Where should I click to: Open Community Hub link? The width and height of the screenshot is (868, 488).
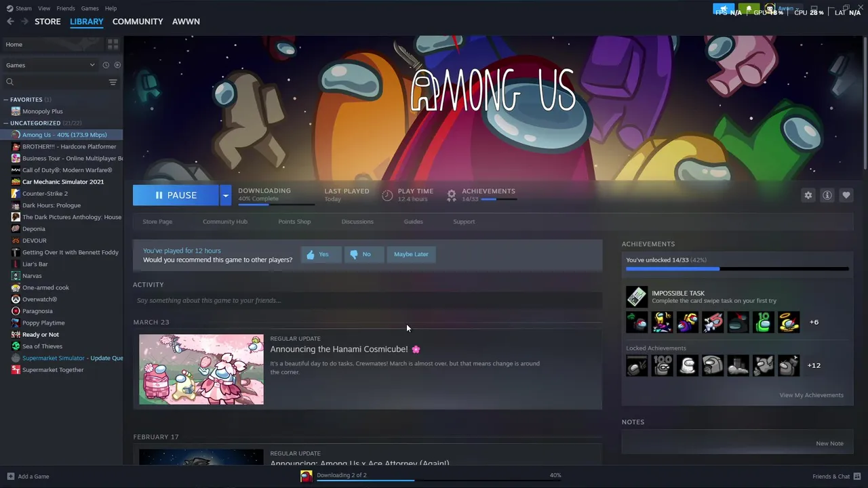pos(225,222)
